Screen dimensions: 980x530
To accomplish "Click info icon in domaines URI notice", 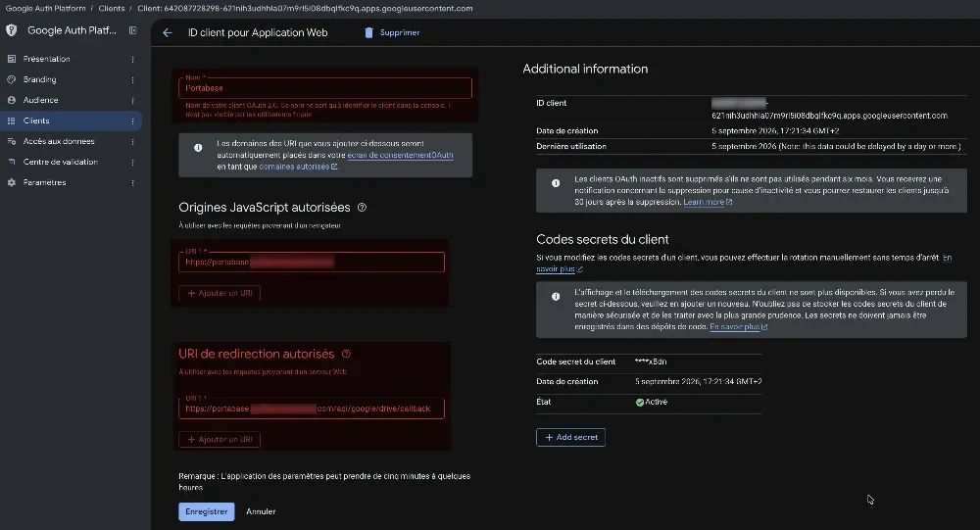I will [x=198, y=148].
